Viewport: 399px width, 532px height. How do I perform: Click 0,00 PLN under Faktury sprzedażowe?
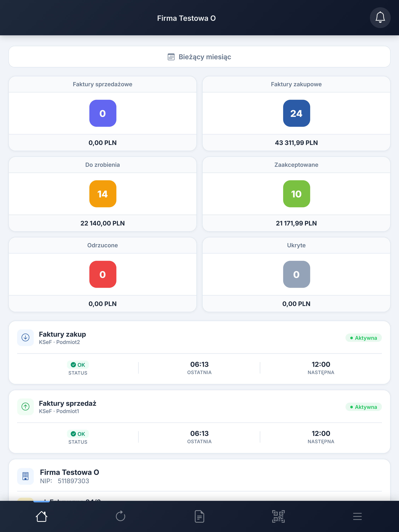point(103,143)
